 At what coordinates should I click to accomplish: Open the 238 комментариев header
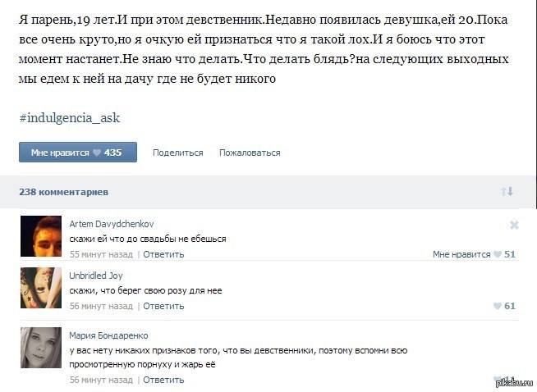click(64, 192)
